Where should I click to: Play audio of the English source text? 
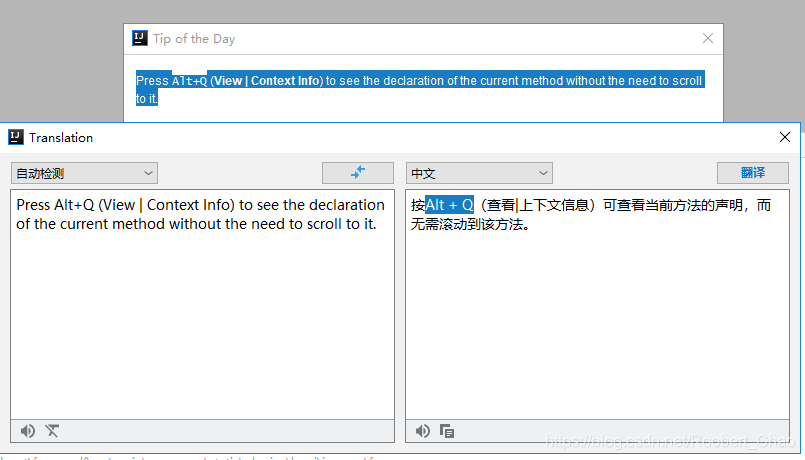(x=28, y=431)
